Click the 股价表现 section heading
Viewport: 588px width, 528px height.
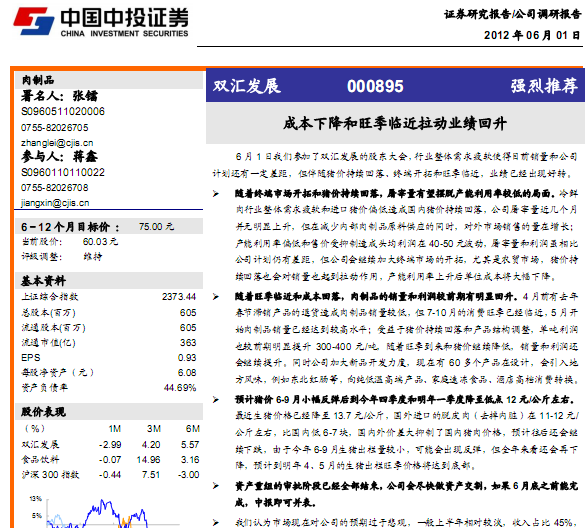click(43, 412)
